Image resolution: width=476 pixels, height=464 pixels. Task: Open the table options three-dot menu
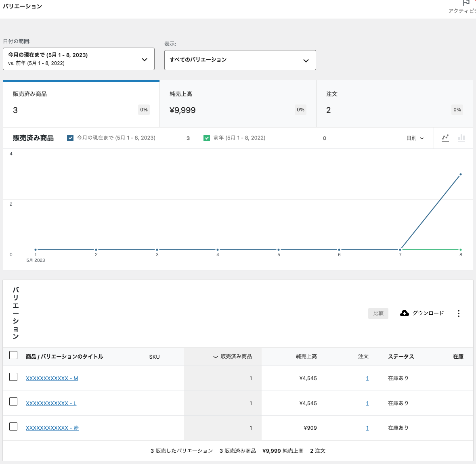coord(458,314)
